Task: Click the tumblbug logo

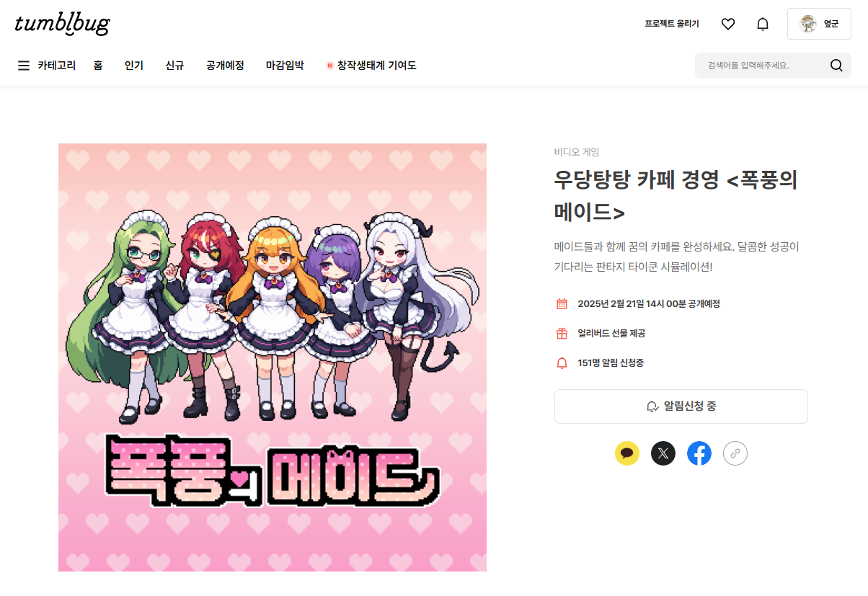Action: pos(63,24)
